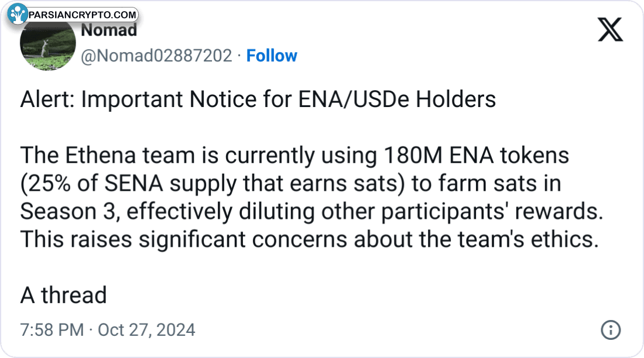Click the Oct 27, 2024 date

tap(146, 330)
